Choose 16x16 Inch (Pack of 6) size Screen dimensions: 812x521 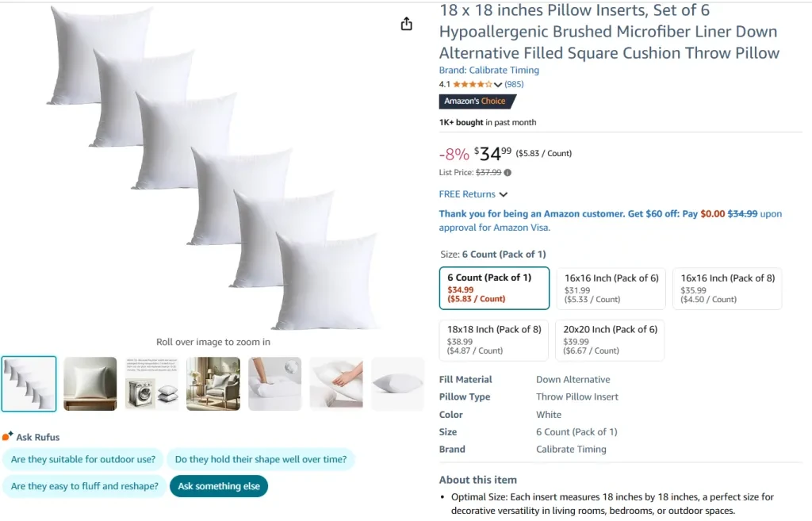611,288
